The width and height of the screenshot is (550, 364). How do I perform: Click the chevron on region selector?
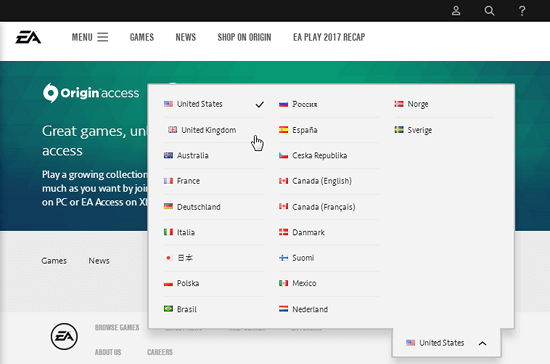click(483, 343)
